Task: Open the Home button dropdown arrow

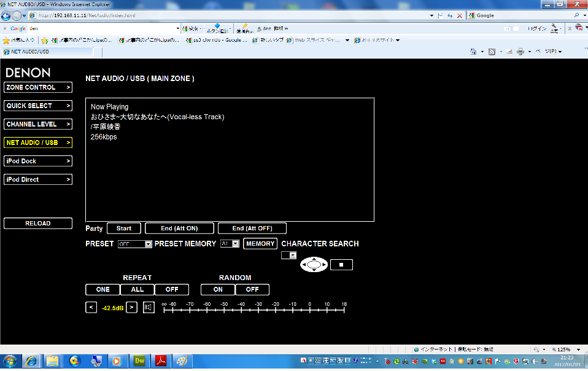Action: tap(482, 52)
